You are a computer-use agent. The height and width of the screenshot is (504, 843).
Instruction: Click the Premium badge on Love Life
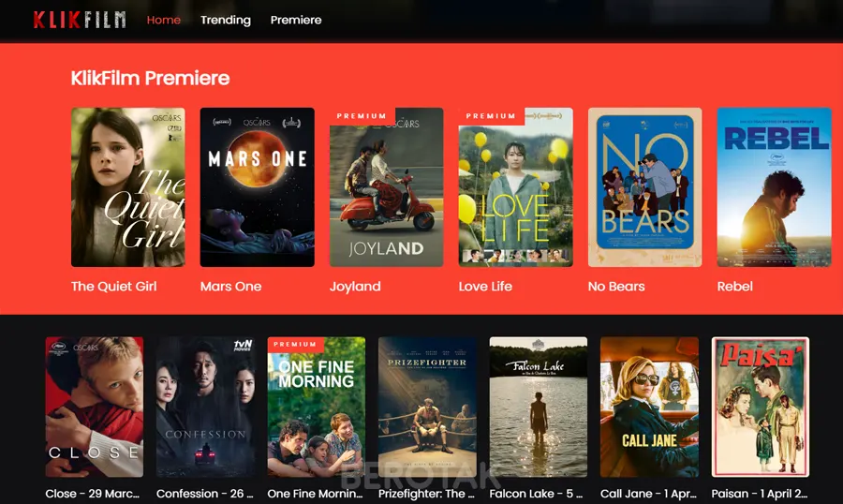[x=491, y=115]
